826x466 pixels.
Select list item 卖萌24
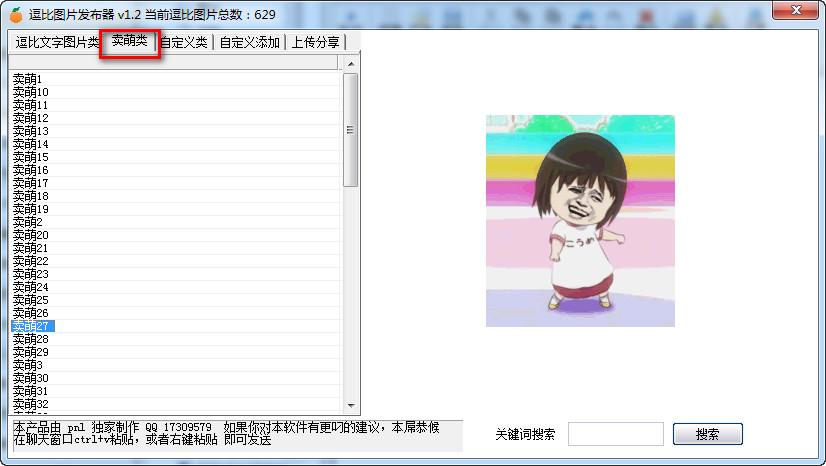(x=31, y=287)
